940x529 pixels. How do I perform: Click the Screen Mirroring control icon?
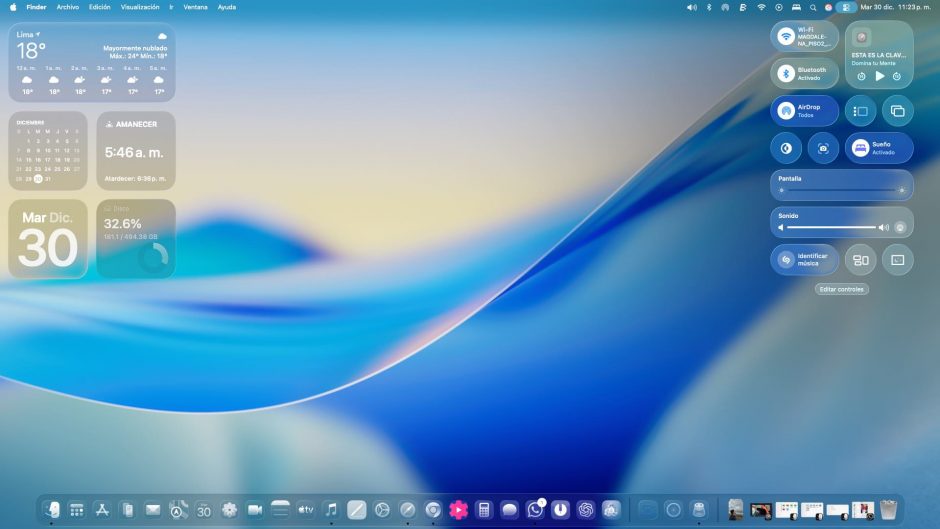(x=897, y=111)
